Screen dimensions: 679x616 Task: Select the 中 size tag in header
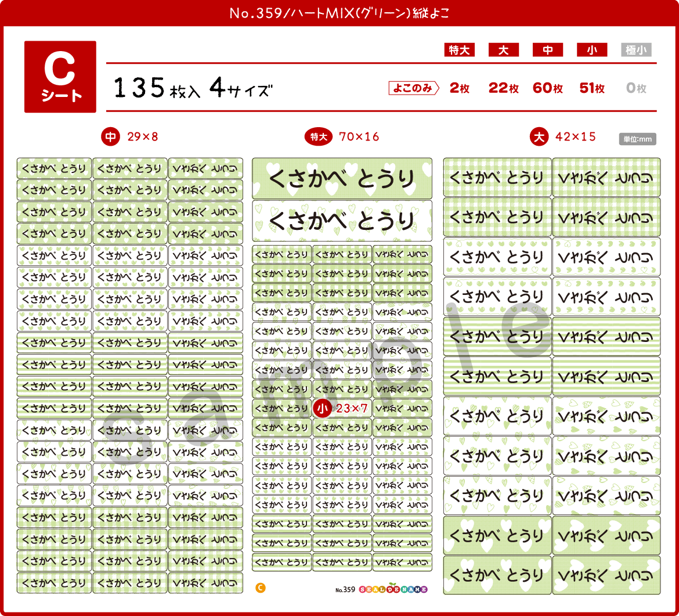point(548,50)
